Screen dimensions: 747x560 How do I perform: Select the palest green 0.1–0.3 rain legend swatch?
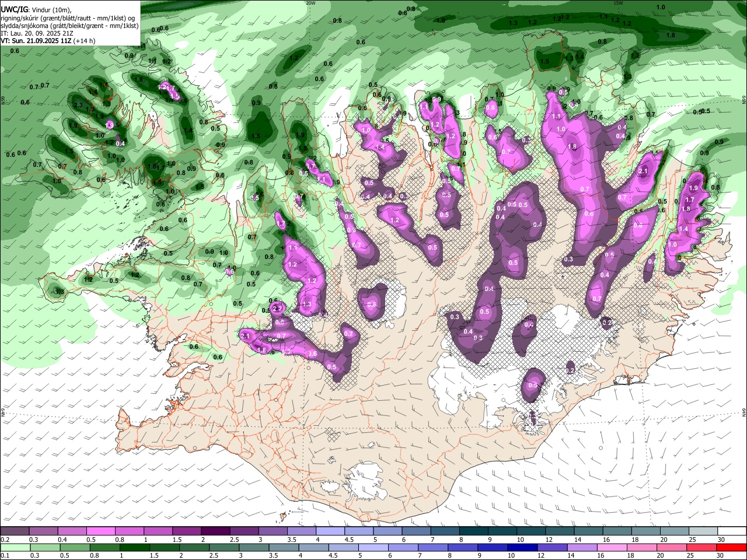[x=15, y=547]
